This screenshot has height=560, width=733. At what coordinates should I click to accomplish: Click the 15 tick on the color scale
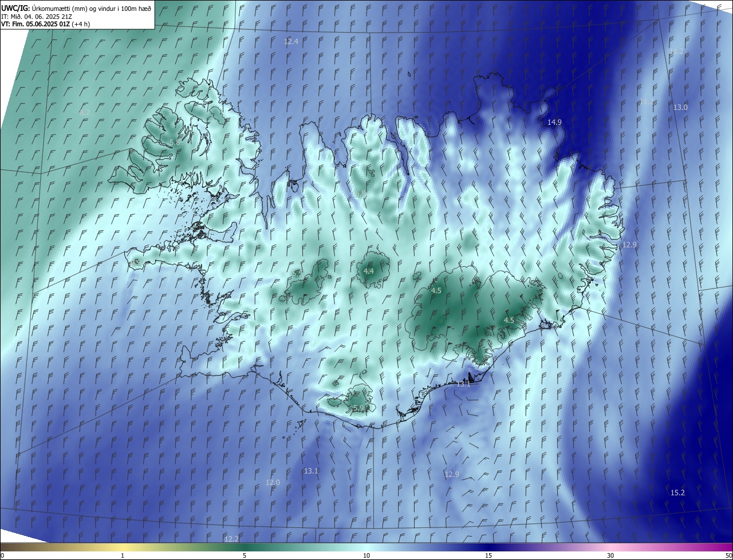(x=488, y=555)
